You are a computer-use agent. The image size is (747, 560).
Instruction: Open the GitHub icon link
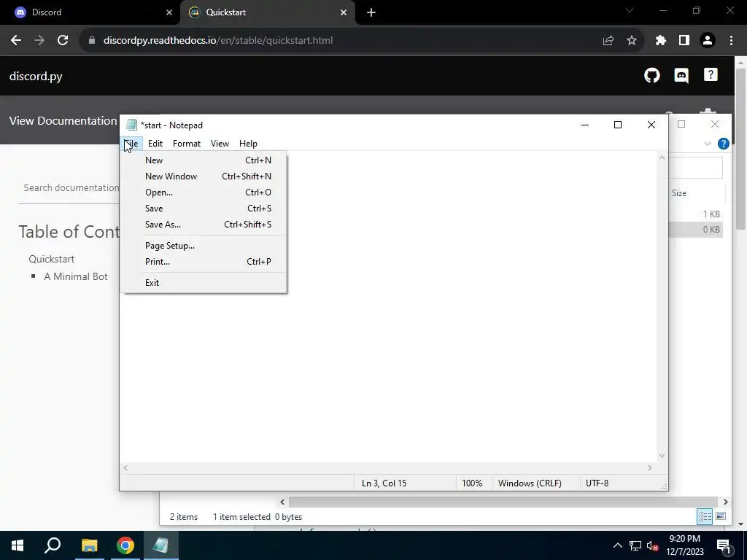point(651,75)
